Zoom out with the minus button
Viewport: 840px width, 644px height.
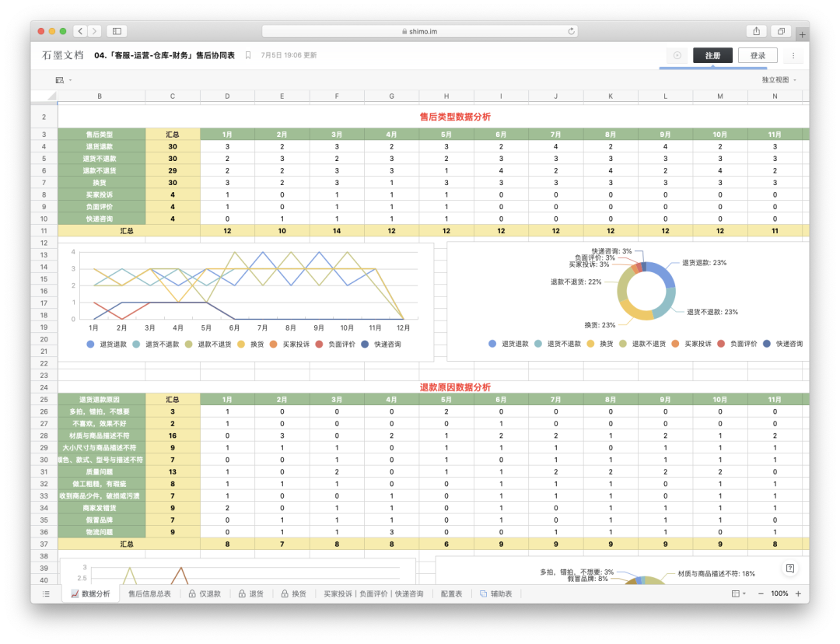click(x=761, y=593)
